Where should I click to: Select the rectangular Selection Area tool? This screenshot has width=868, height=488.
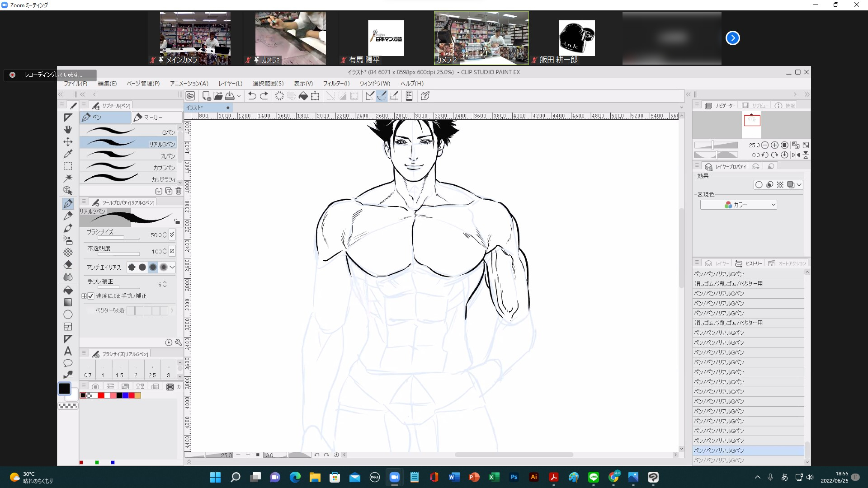click(68, 166)
